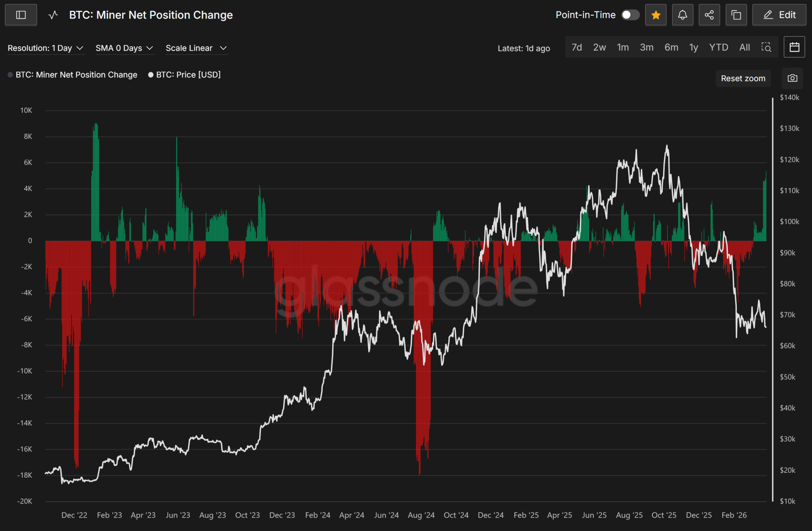Click the yellow favorite star icon

[655, 15]
